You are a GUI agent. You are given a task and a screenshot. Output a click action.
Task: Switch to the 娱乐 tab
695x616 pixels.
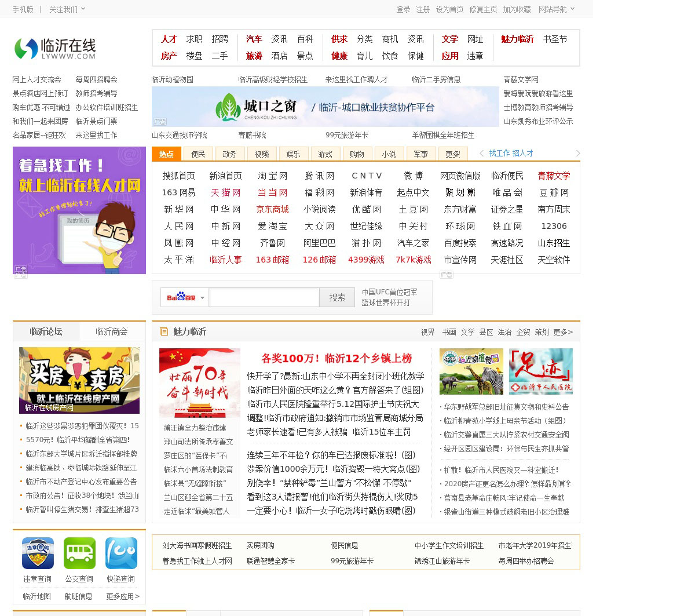pyautogui.click(x=294, y=154)
